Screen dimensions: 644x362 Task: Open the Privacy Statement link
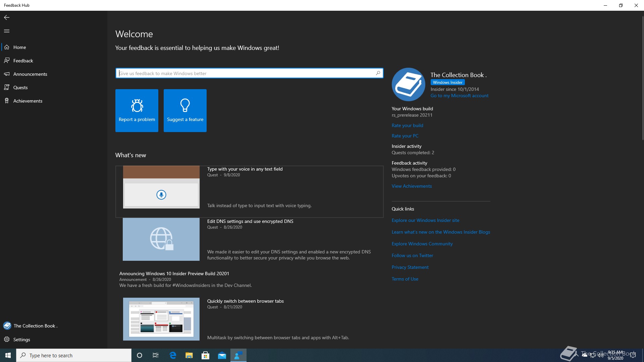point(410,267)
